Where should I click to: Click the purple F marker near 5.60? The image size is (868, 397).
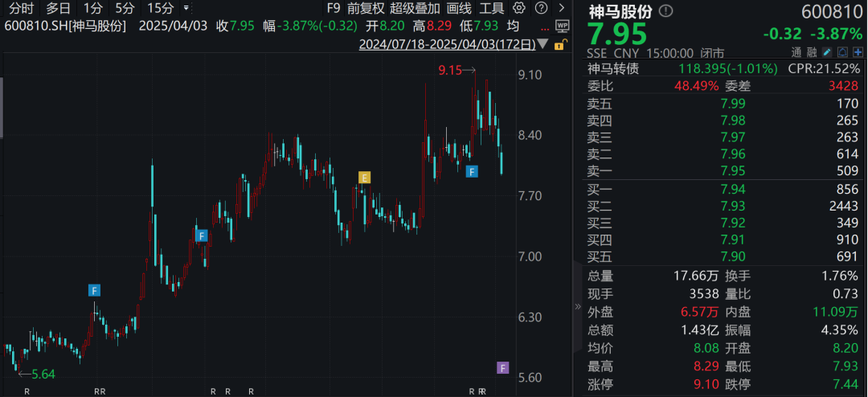[502, 367]
